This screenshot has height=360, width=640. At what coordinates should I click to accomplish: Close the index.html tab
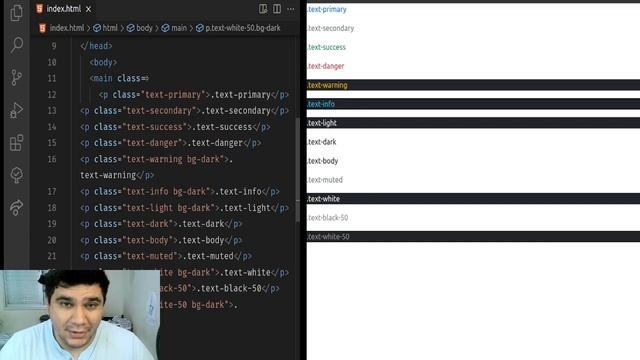click(89, 9)
